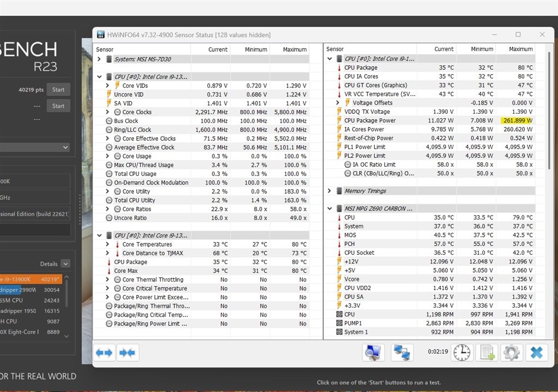Click the IA OC Ratio Limit circle icon
This screenshot has width=558, height=392.
click(348, 164)
